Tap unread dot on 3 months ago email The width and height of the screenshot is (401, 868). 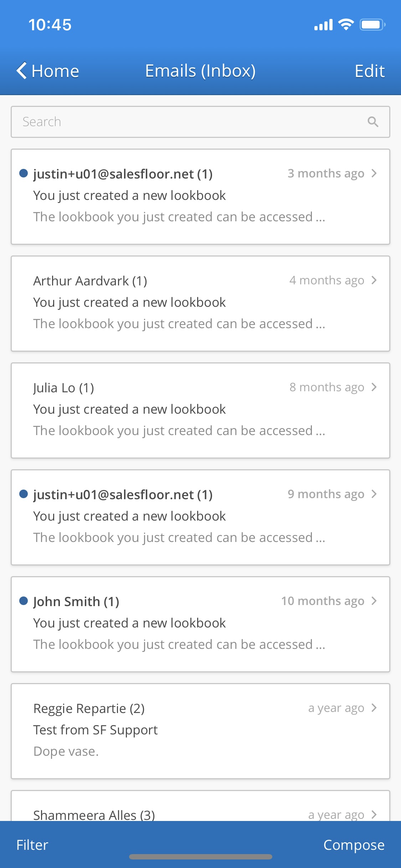click(x=24, y=174)
